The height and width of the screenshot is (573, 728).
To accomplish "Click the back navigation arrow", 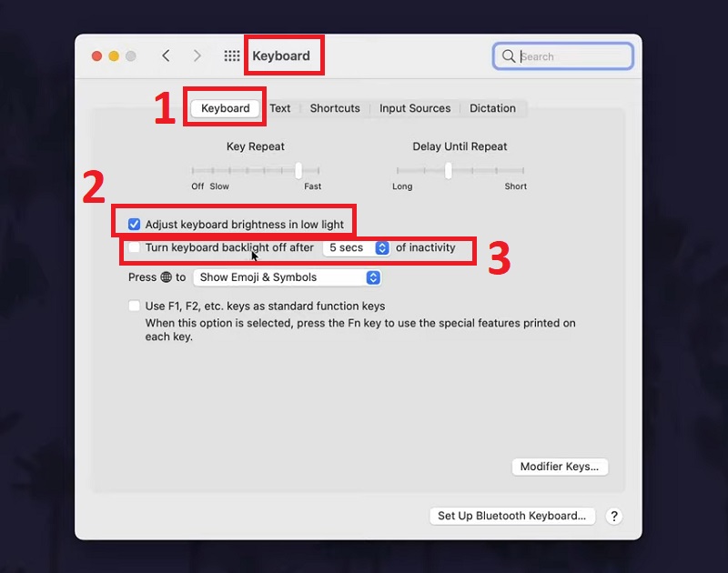I will pyautogui.click(x=166, y=55).
